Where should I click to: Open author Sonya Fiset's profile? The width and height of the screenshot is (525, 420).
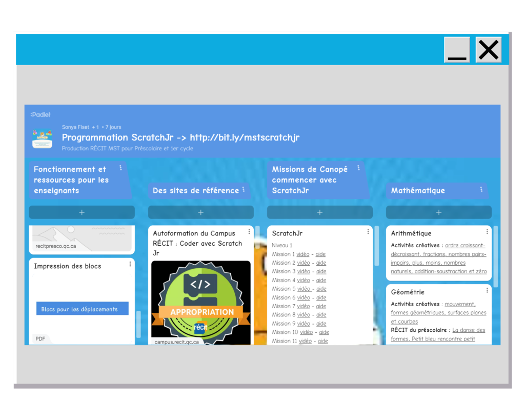[75, 127]
